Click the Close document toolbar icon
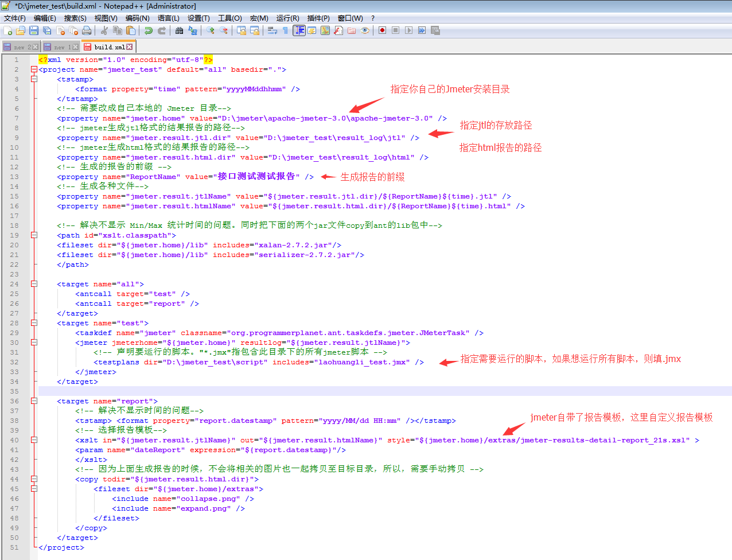The width and height of the screenshot is (732, 560). 60,30
